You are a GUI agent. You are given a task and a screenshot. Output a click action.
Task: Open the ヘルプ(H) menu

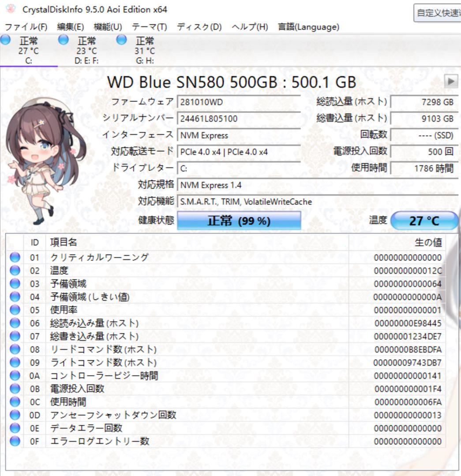tap(250, 27)
